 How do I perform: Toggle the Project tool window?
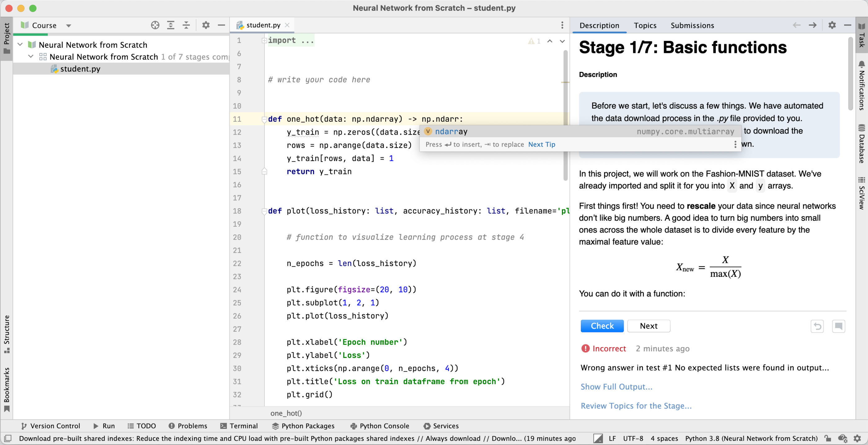[x=7, y=37]
